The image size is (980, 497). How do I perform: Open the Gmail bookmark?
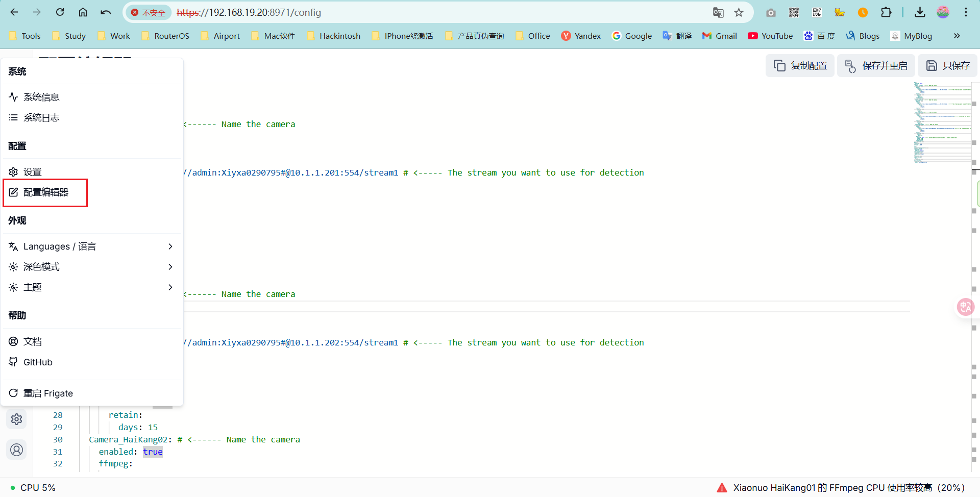pyautogui.click(x=720, y=36)
